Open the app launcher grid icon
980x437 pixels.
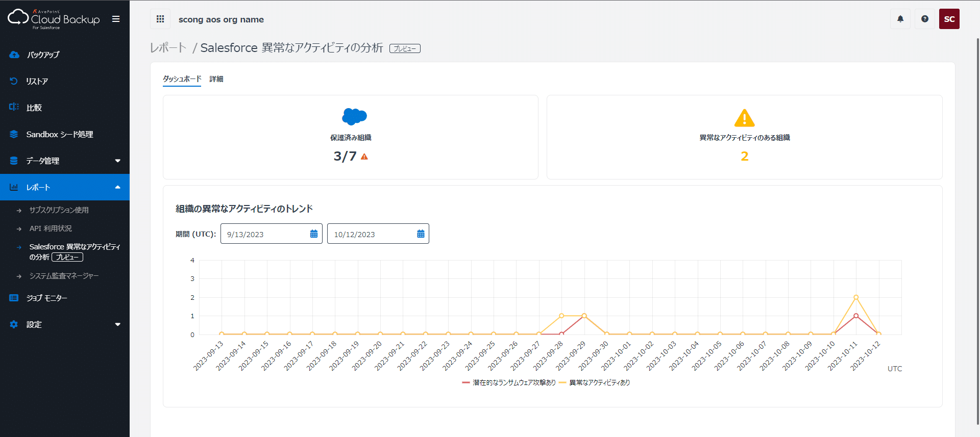tap(160, 19)
